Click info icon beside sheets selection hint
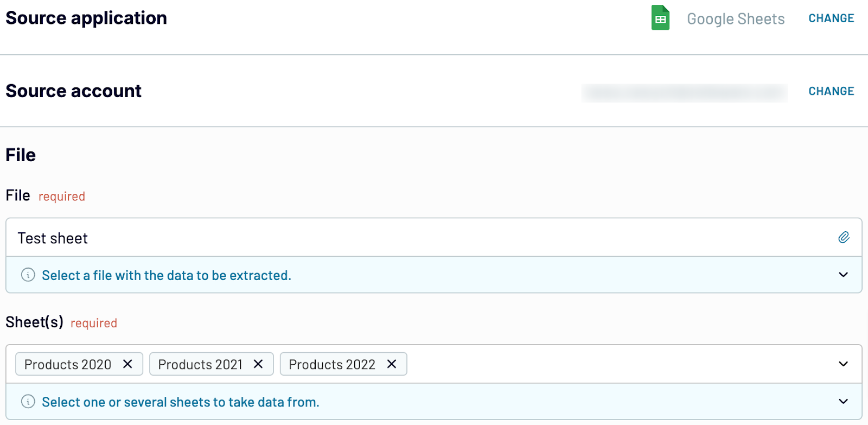Viewport: 868px width, 425px height. coord(28,402)
